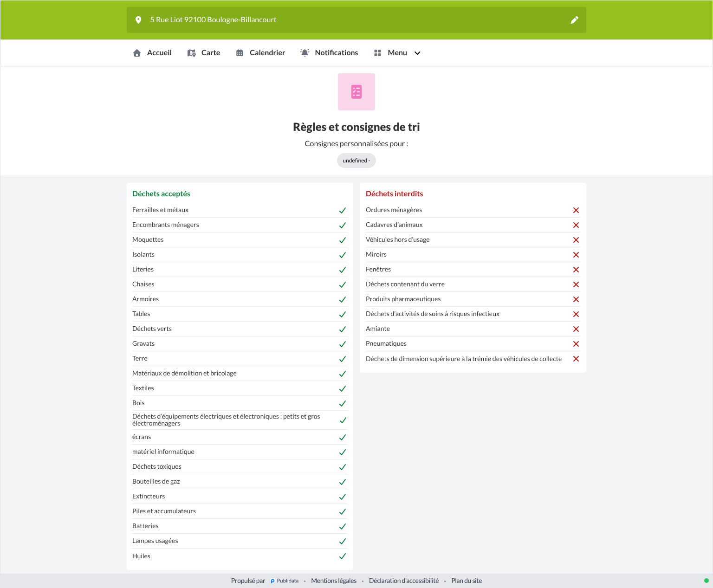Viewport: 713px width, 588px height.
Task: Click the address field 5 Rue Liot
Action: [356, 20]
